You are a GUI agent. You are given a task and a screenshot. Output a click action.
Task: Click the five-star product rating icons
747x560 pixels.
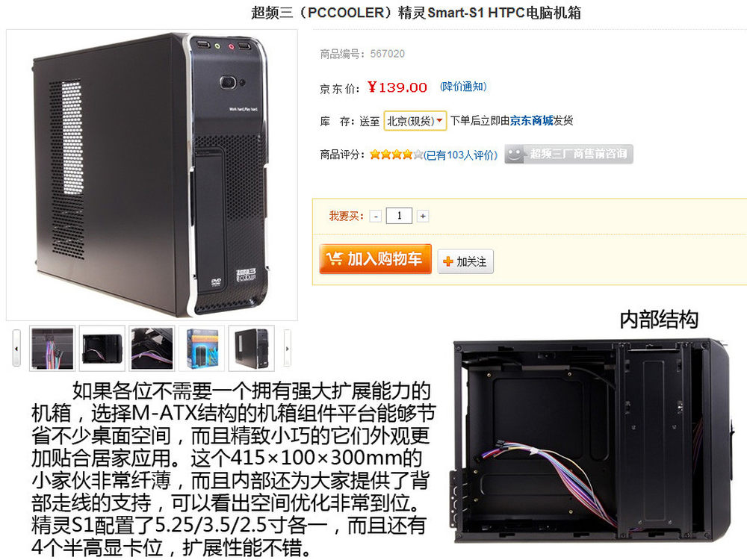click(397, 155)
